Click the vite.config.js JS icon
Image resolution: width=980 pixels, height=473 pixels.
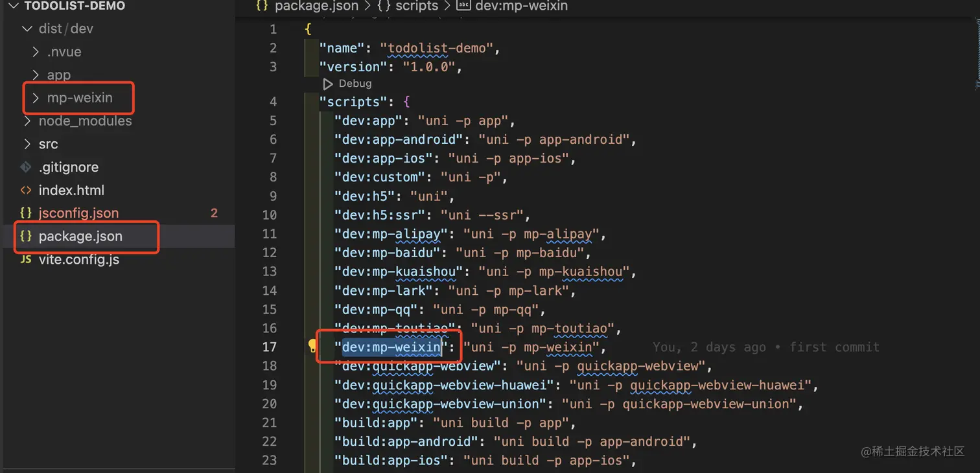[26, 260]
